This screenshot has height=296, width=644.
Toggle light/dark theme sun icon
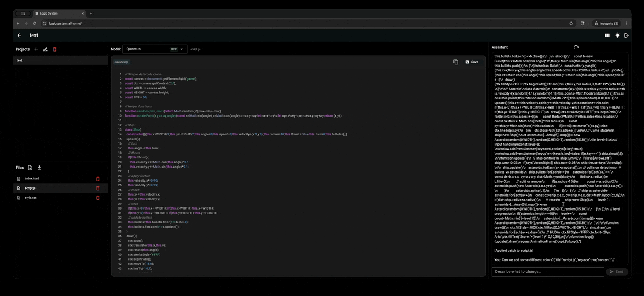[x=617, y=35]
